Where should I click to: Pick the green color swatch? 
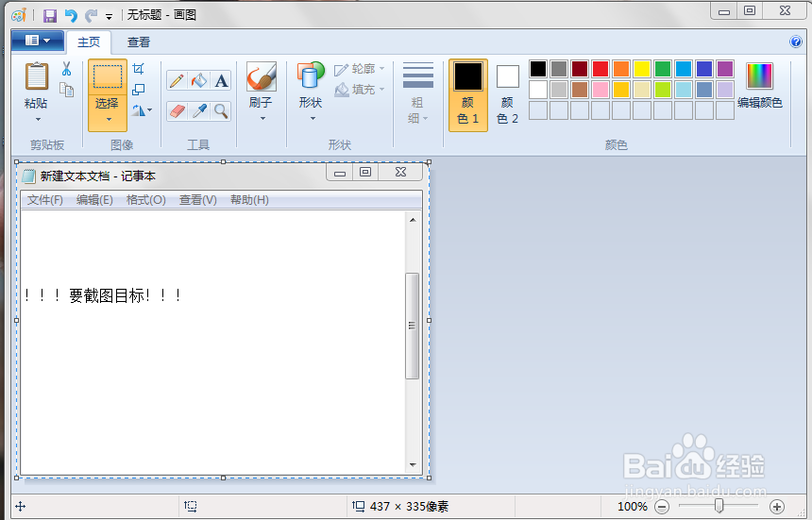[662, 69]
